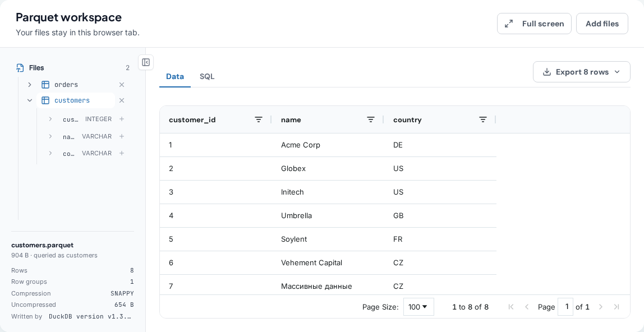Click the Full screen button
Image resolution: width=644 pixels, height=332 pixels.
coord(534,24)
